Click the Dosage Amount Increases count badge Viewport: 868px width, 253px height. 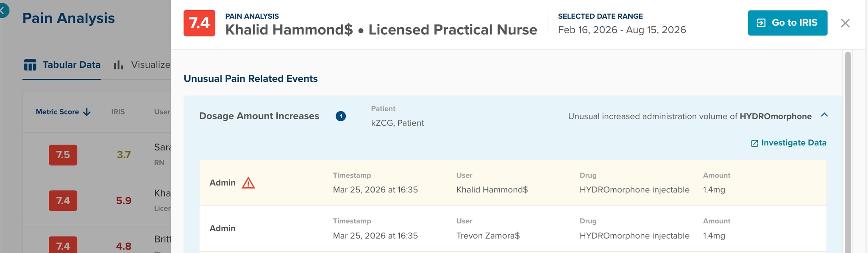coord(341,116)
